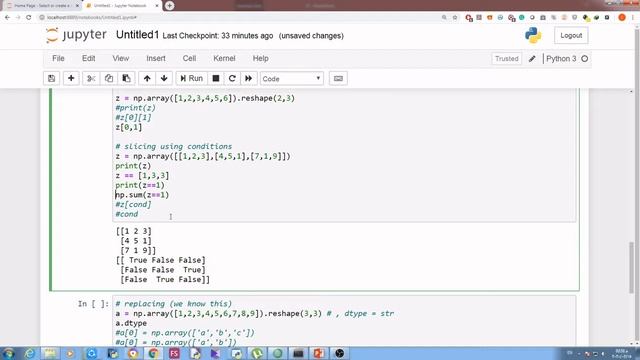Cut selected cells with the scissors icon

(x=91, y=78)
